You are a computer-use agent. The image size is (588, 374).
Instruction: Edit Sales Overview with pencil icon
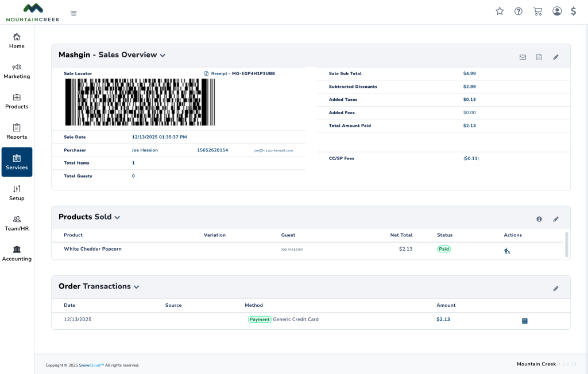click(x=556, y=57)
